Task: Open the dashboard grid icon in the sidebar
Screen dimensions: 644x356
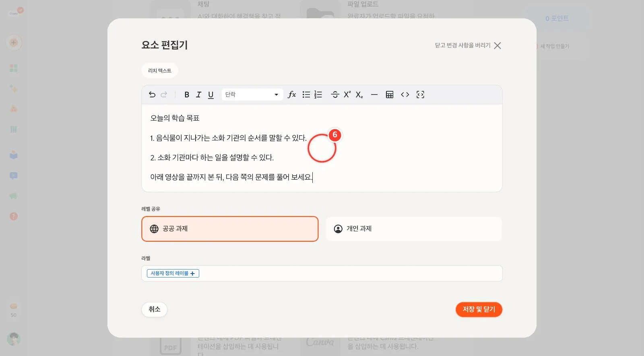Action: click(14, 68)
